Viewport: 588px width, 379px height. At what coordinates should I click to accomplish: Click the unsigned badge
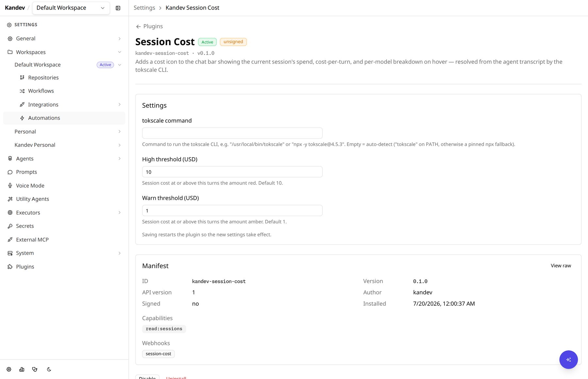[x=233, y=42]
